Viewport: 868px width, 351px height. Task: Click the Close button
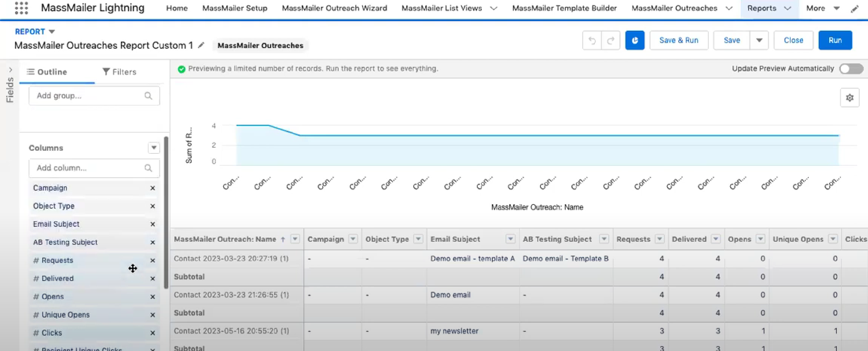click(793, 40)
